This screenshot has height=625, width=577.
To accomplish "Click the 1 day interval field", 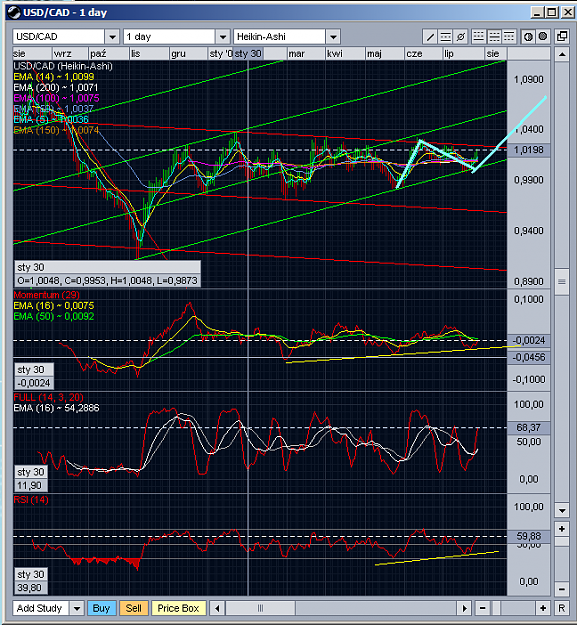I will pos(169,37).
